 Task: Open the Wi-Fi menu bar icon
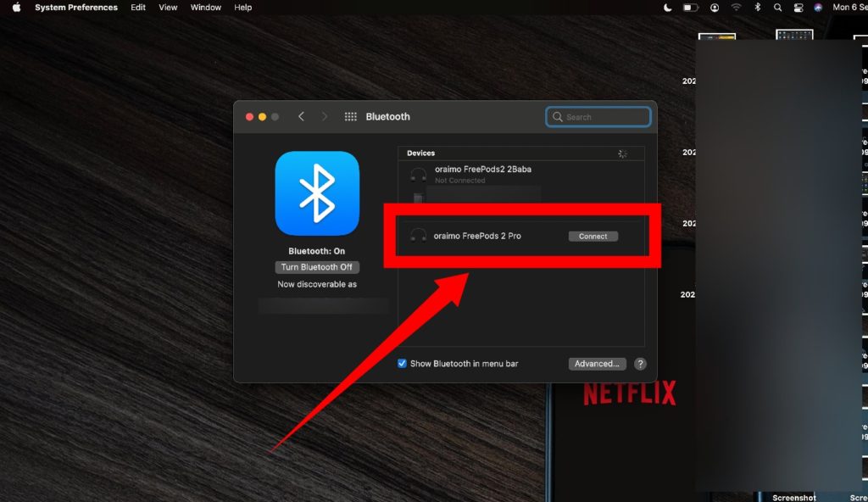point(736,7)
